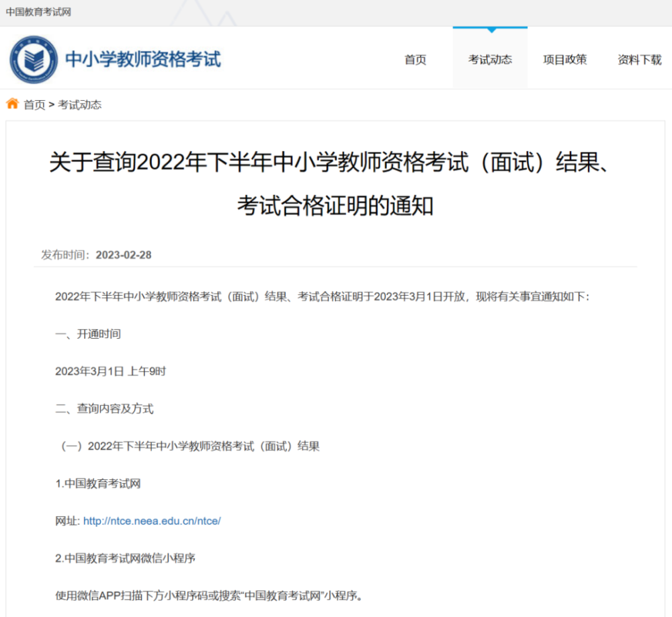Click the 一、开通时间 section heading
672x617 pixels.
click(x=88, y=334)
